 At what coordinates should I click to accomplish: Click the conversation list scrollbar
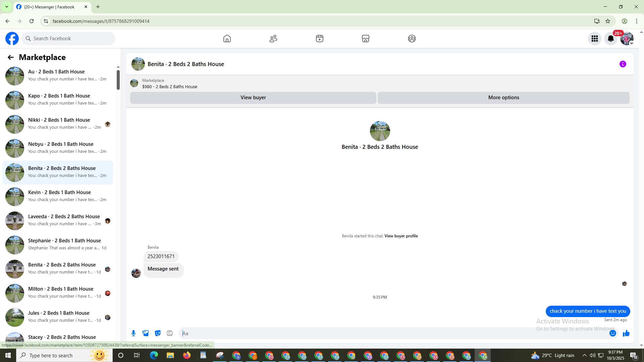coord(118,80)
